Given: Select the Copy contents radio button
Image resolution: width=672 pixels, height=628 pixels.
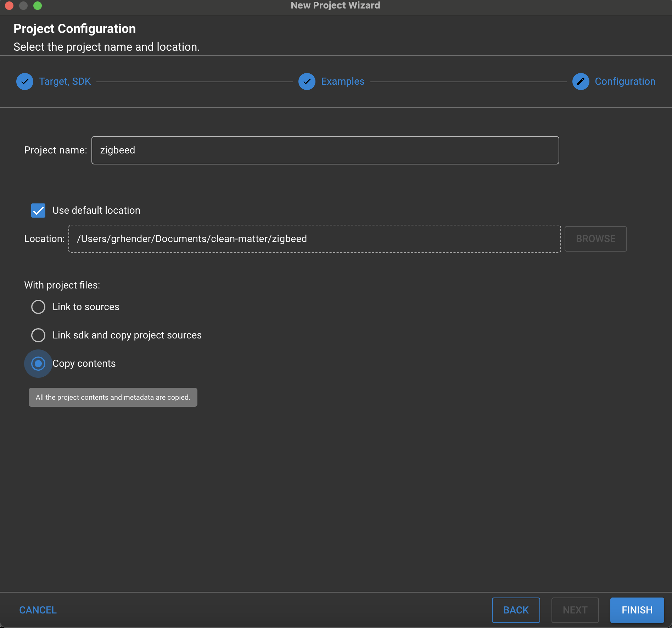Looking at the screenshot, I should pos(38,364).
